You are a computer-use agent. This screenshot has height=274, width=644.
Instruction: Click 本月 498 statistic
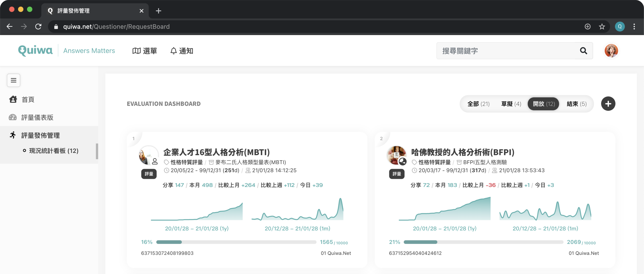click(x=201, y=185)
